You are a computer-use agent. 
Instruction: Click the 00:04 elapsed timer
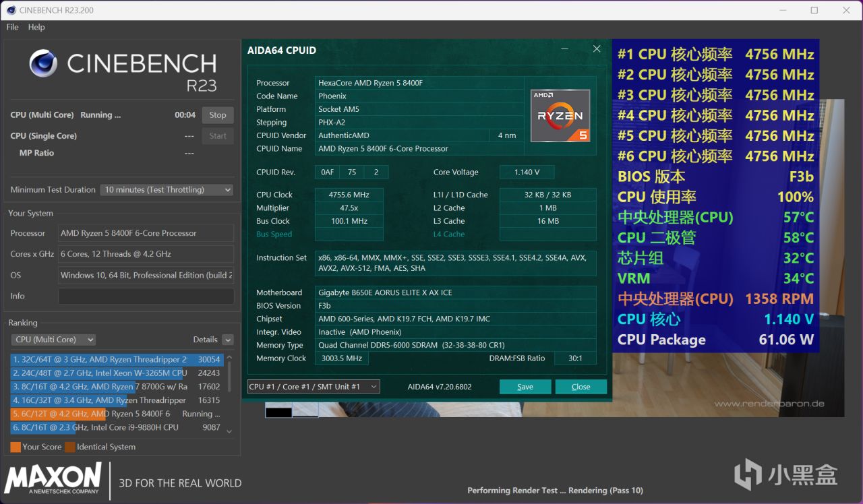click(185, 115)
